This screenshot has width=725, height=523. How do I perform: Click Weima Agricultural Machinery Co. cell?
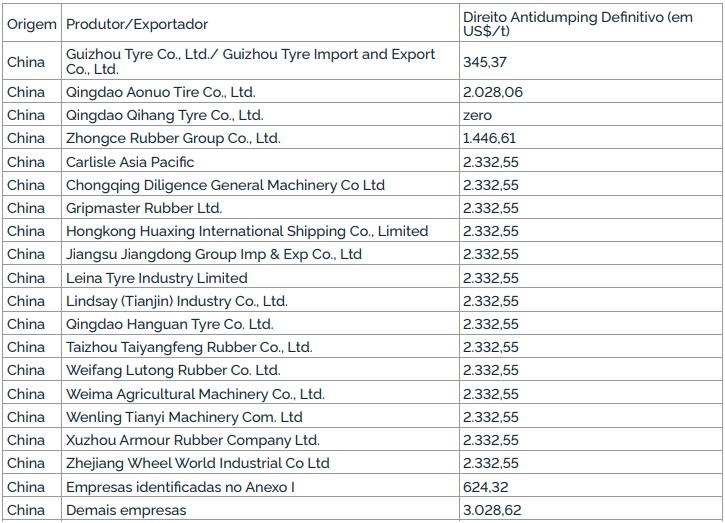(x=195, y=394)
